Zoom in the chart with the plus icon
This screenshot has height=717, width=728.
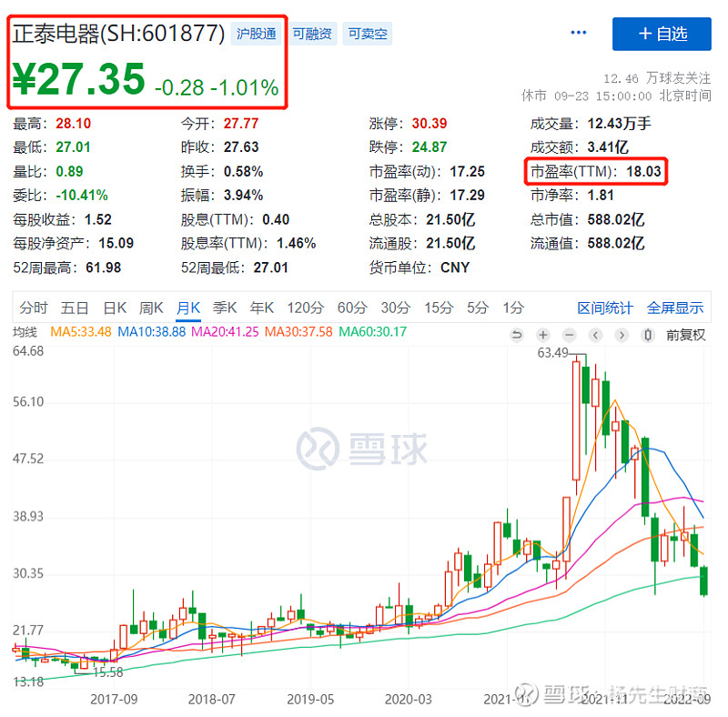tap(542, 335)
